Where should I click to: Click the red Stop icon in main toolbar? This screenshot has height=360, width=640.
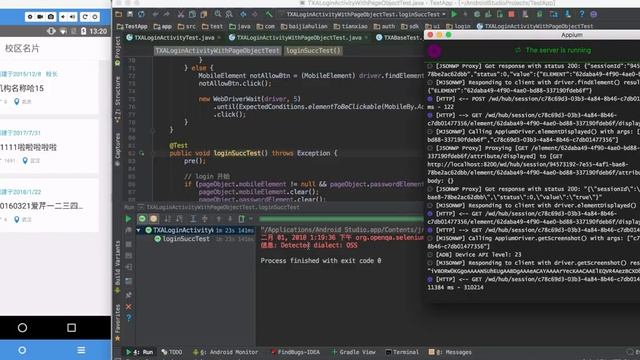tap(511, 14)
